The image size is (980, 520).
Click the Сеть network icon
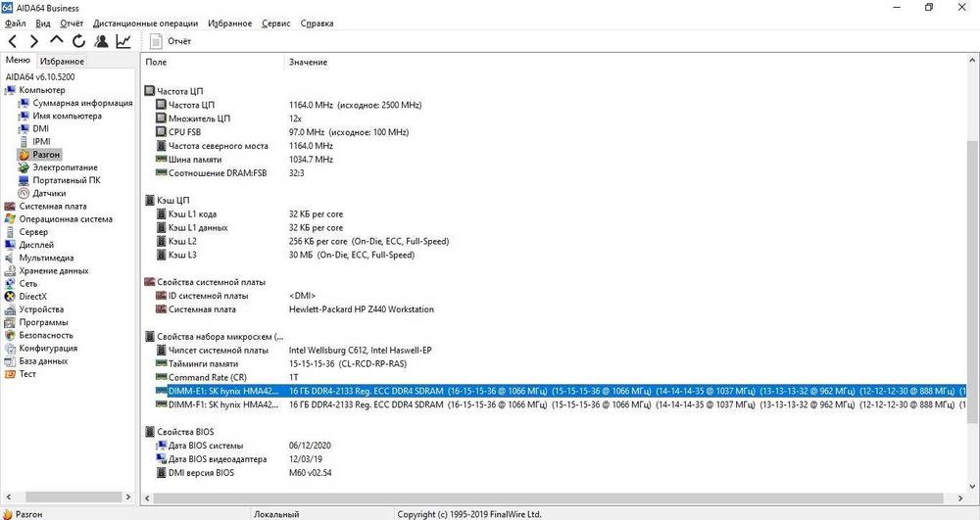click(x=10, y=283)
